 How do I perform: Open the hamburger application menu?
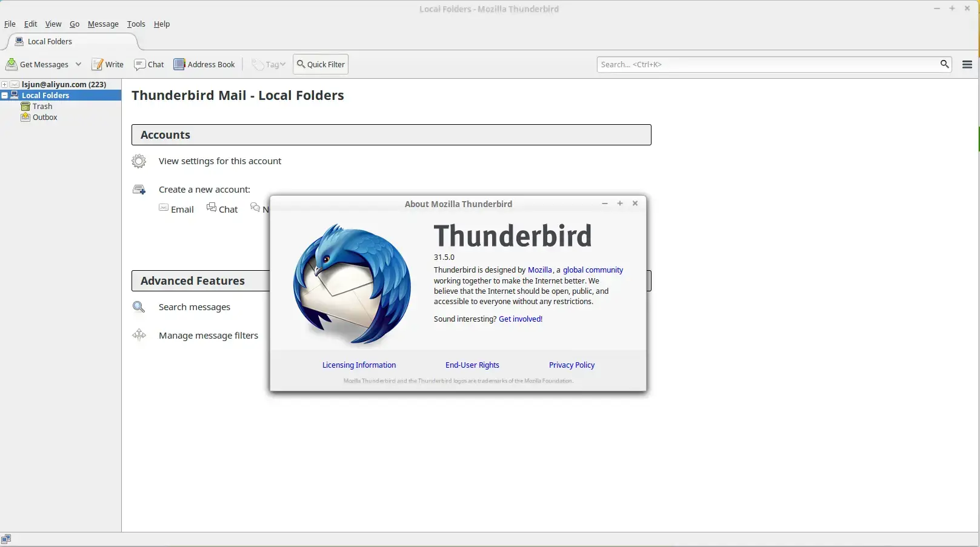coord(967,64)
